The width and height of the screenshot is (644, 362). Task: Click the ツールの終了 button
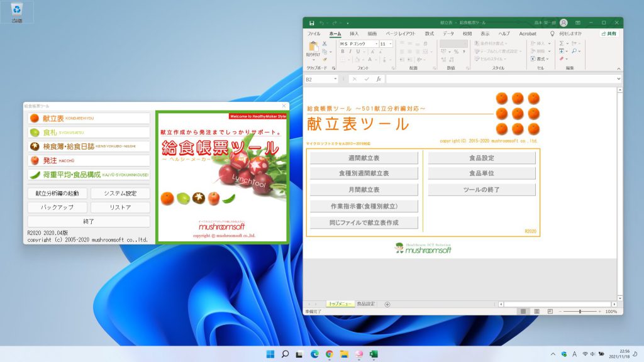coord(482,190)
